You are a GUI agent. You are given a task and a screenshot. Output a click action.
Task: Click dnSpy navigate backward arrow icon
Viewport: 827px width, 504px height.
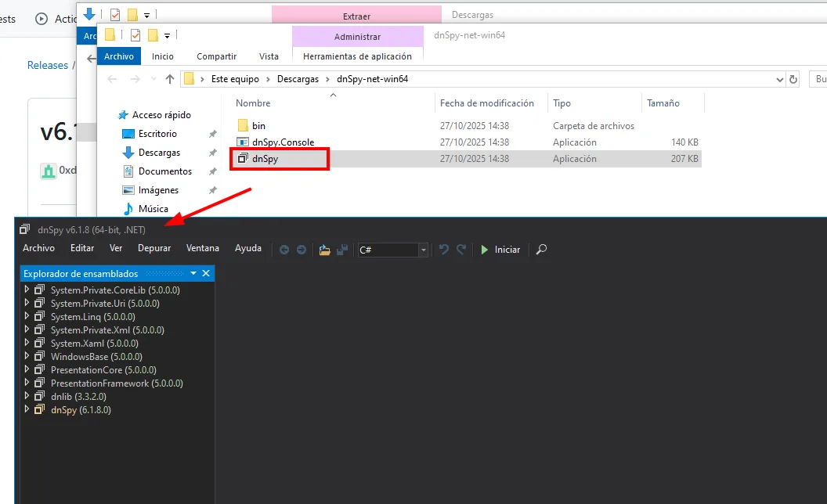coord(283,250)
